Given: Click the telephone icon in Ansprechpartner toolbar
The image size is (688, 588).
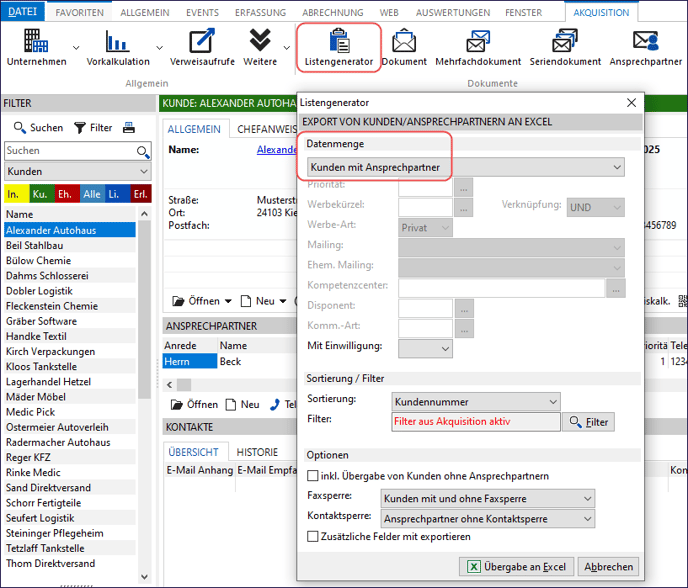Looking at the screenshot, I should click(275, 405).
